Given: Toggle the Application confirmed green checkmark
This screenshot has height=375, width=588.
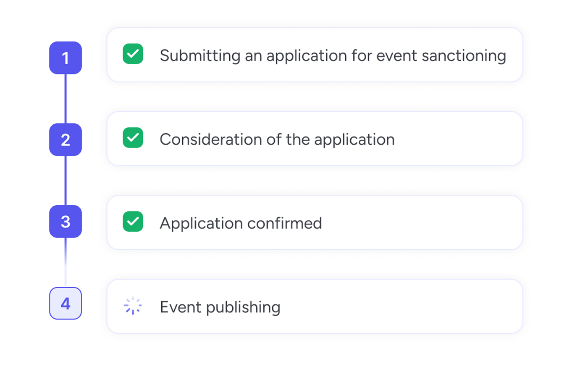Looking at the screenshot, I should [x=133, y=222].
